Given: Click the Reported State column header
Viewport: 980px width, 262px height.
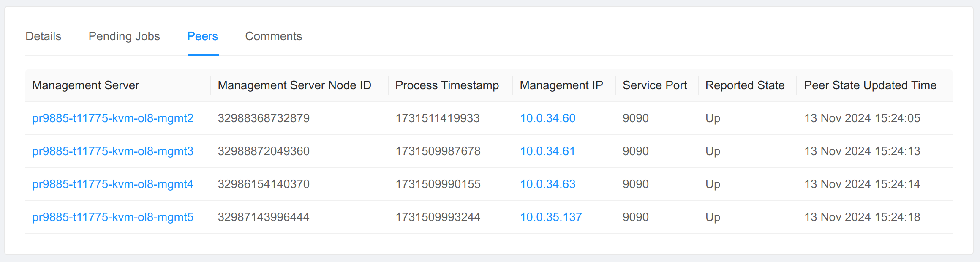Looking at the screenshot, I should pos(745,85).
